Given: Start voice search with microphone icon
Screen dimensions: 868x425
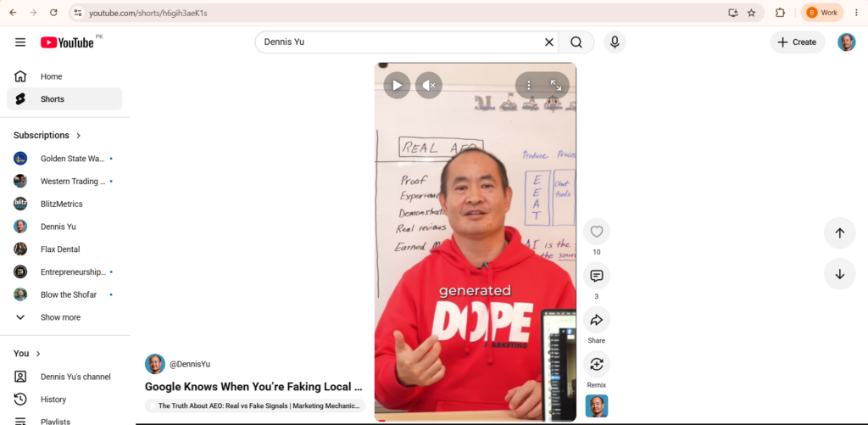Looking at the screenshot, I should click(x=615, y=42).
